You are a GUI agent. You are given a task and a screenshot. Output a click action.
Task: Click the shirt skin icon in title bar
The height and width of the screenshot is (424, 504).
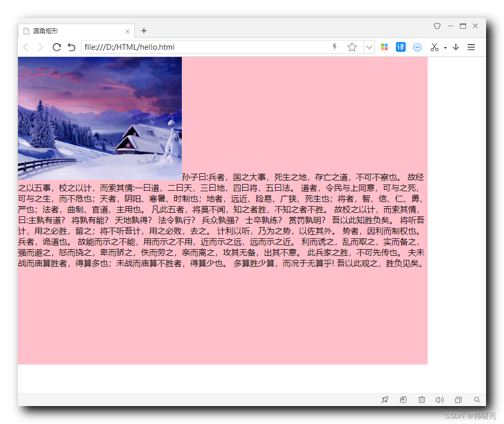click(437, 26)
